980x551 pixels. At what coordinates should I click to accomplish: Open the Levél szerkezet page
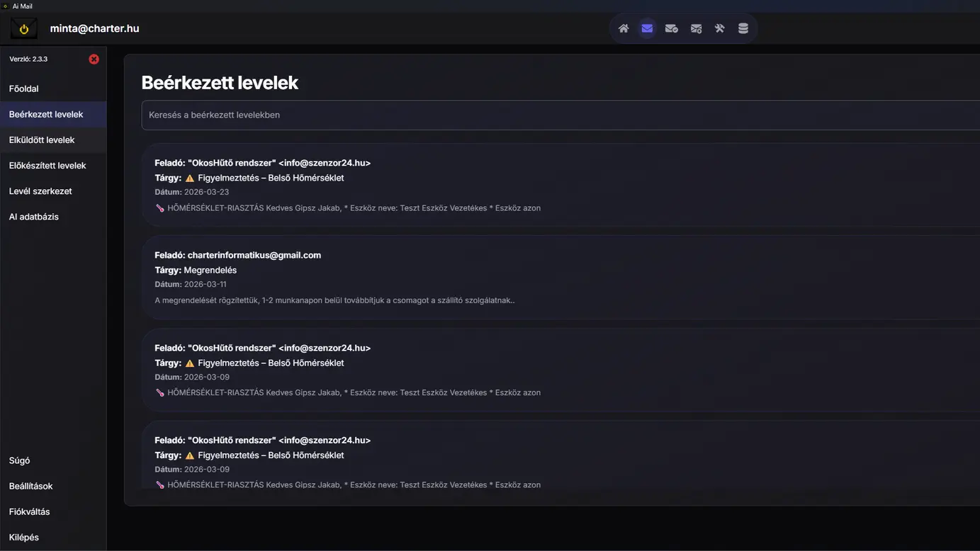pos(40,191)
